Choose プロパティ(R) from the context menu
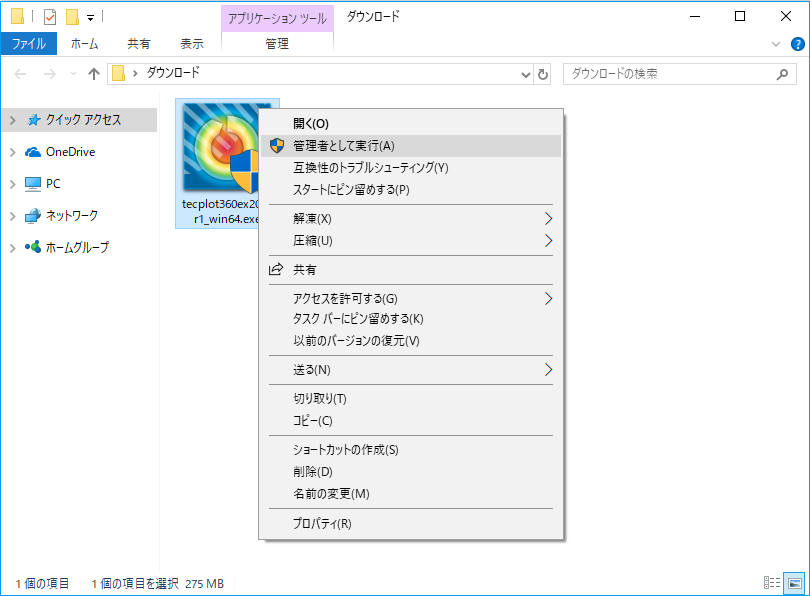The width and height of the screenshot is (810, 596). [x=411, y=523]
